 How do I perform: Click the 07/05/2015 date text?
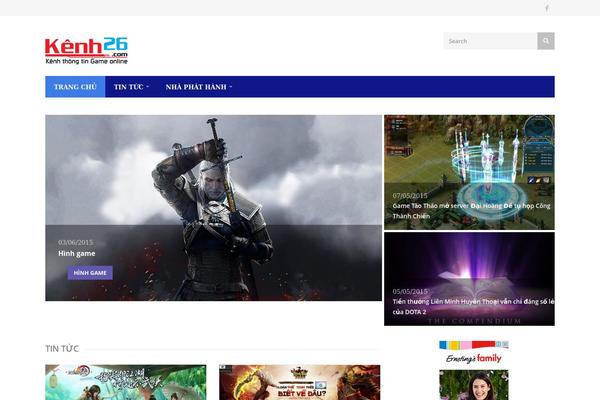pyautogui.click(x=410, y=196)
